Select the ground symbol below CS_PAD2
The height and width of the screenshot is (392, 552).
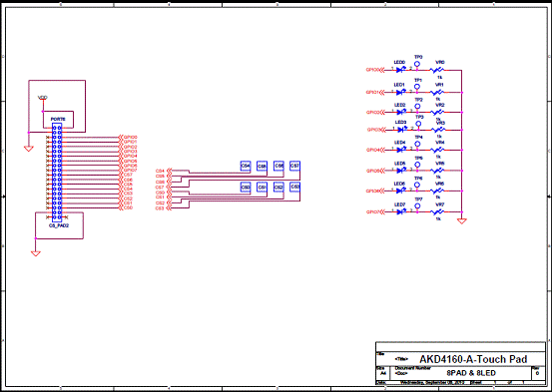36,253
